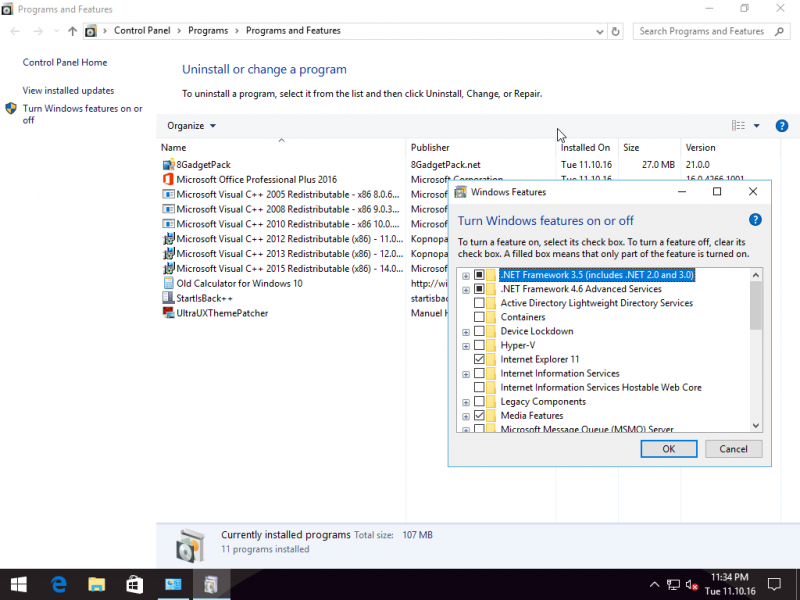Open the taskbar clock and date
The width and height of the screenshot is (800, 600).
click(x=730, y=584)
